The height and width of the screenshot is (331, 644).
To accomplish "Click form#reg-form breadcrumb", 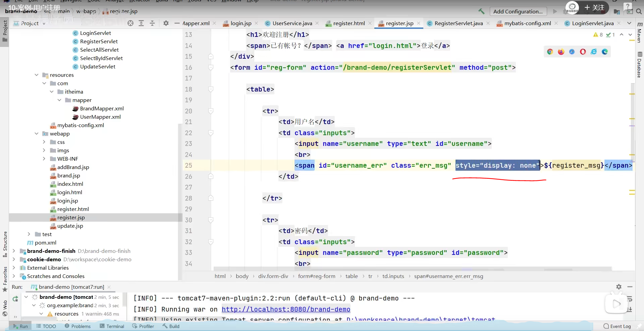I will (x=317, y=276).
